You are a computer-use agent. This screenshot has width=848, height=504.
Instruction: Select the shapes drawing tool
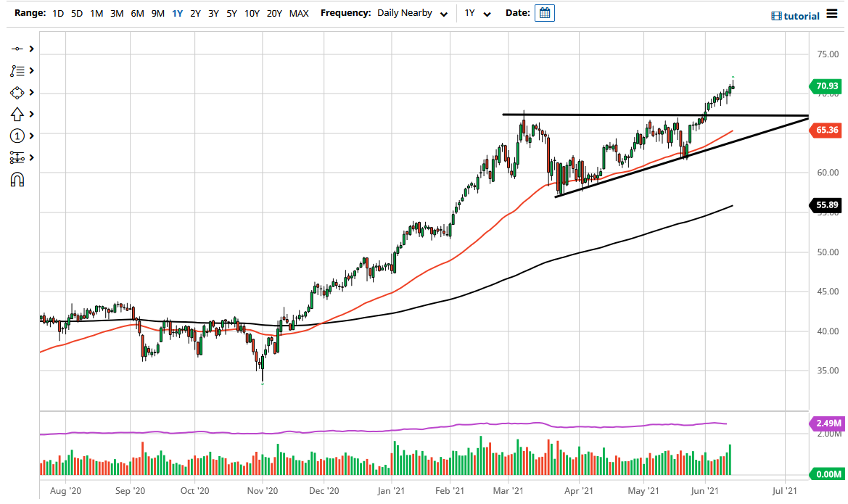[x=19, y=92]
